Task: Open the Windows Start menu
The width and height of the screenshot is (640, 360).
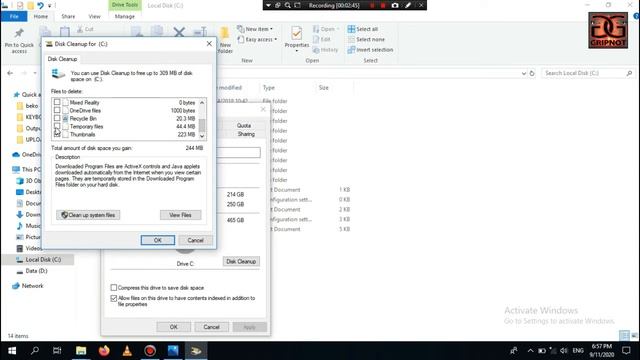Action: point(12,351)
